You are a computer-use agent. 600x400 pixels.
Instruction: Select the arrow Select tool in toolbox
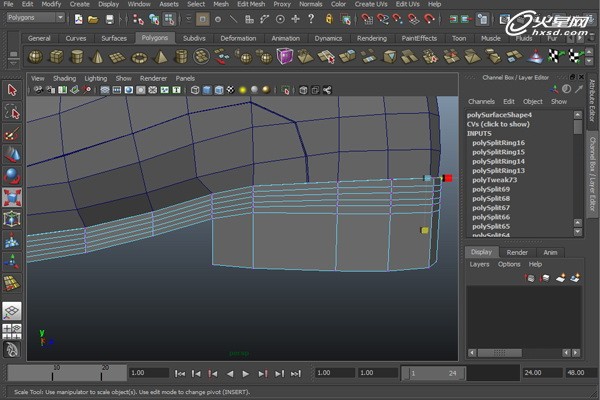[x=11, y=90]
